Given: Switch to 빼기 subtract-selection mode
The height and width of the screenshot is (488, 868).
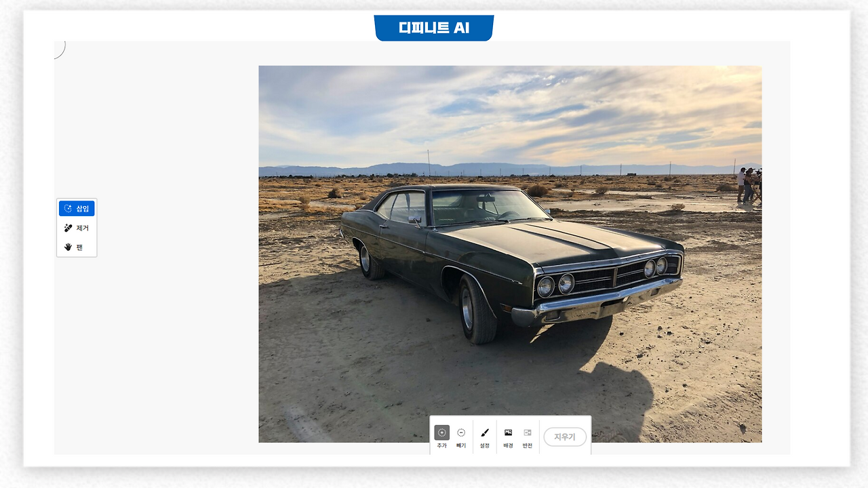Looking at the screenshot, I should 461,437.
